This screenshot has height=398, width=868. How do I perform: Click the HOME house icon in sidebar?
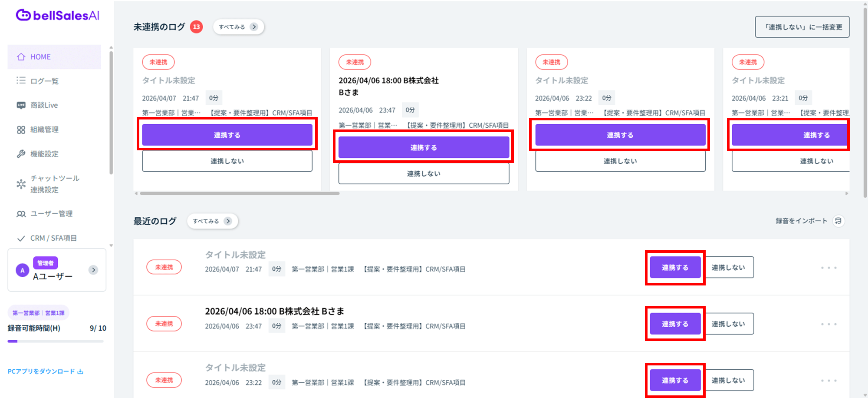21,57
